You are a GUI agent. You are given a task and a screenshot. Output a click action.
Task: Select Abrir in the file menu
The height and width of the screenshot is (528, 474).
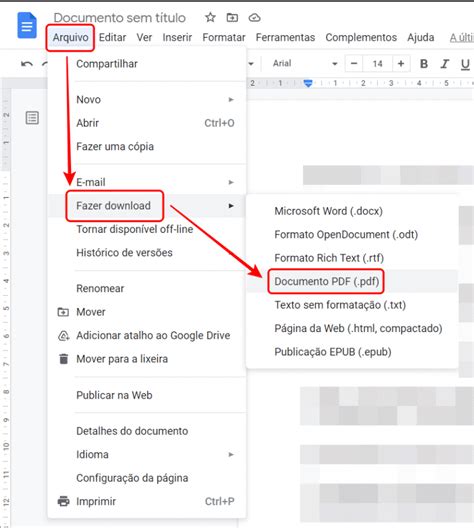pyautogui.click(x=147, y=123)
